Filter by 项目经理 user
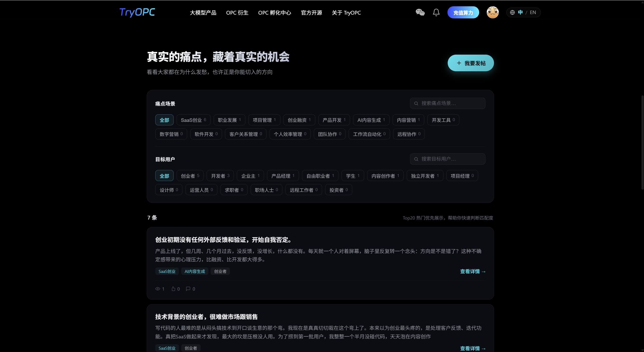The height and width of the screenshot is (352, 644). pyautogui.click(x=462, y=176)
